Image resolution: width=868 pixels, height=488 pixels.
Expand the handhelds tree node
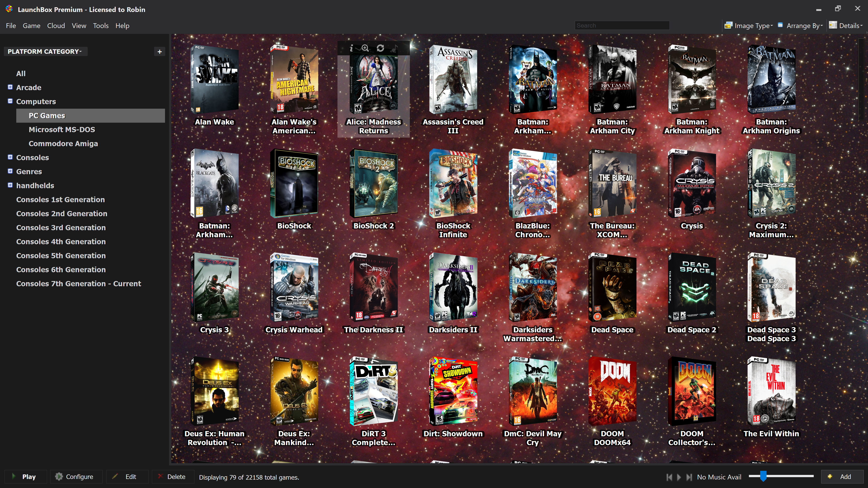pos(10,185)
